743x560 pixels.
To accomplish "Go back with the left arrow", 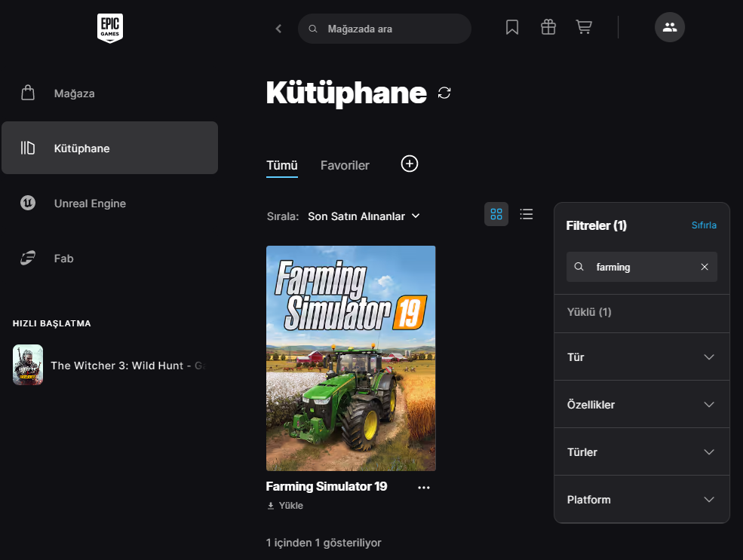I will pos(278,29).
